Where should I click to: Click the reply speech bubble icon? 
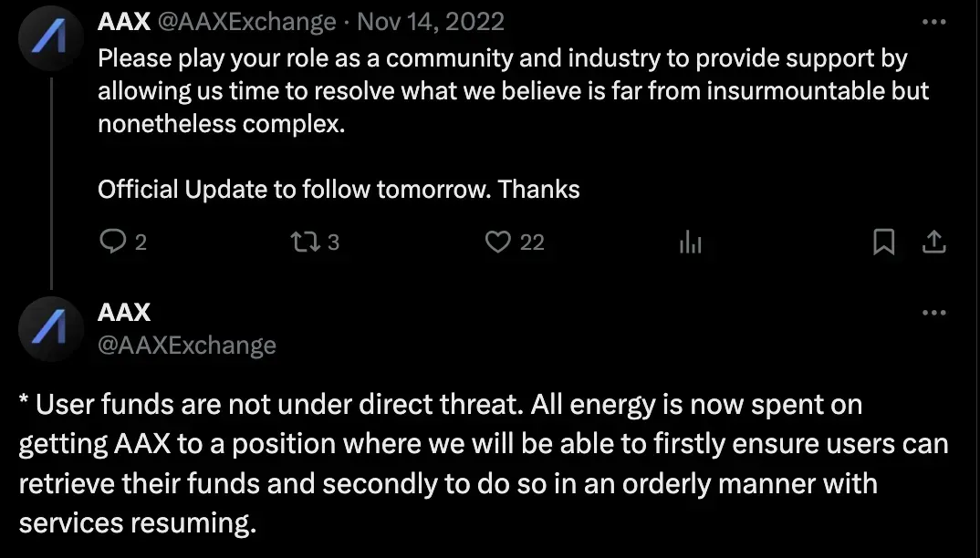click(x=112, y=242)
